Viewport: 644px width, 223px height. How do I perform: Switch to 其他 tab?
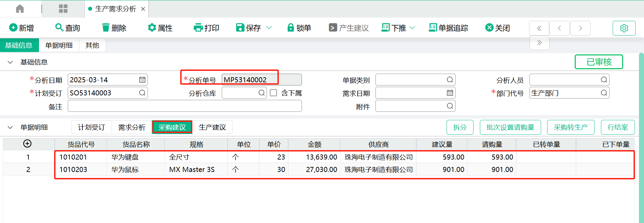pos(92,45)
